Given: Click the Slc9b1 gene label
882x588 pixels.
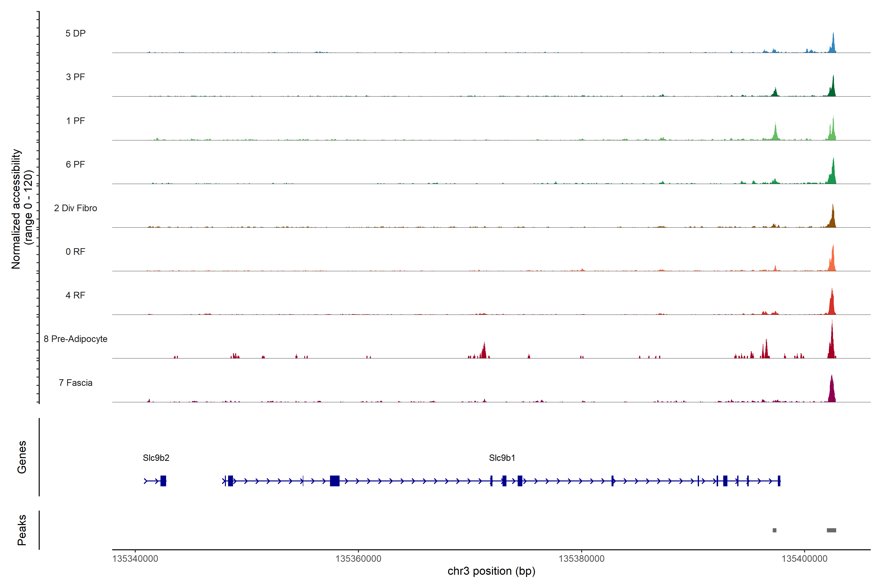Looking at the screenshot, I should coord(502,458).
